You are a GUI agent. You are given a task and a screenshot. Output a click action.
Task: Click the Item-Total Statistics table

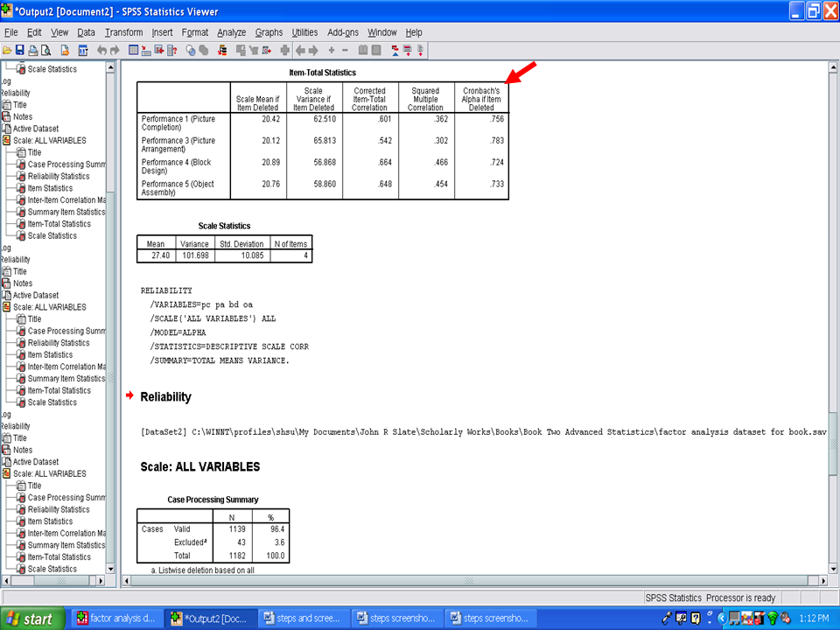tap(322, 140)
